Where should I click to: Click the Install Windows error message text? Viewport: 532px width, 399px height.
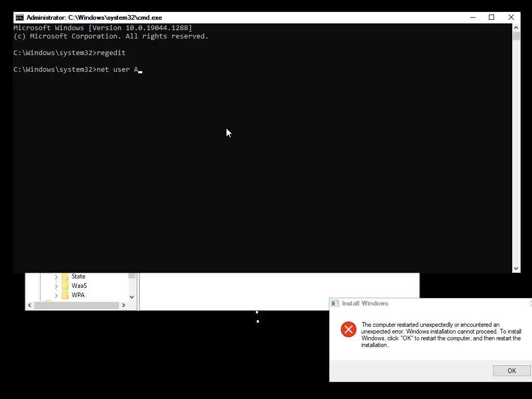[x=441, y=335]
